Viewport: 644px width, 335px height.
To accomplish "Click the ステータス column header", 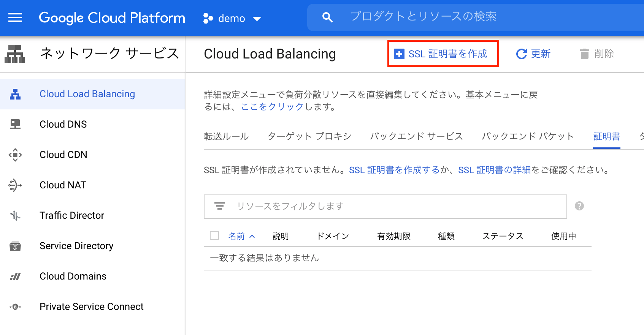I will click(503, 236).
